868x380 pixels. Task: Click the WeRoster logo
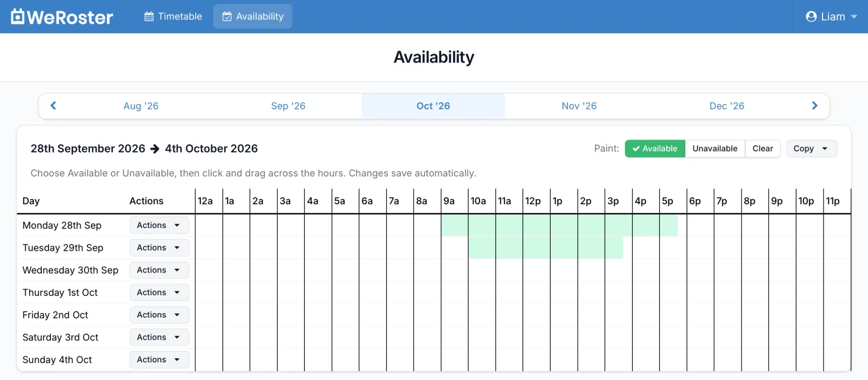pyautogui.click(x=62, y=17)
